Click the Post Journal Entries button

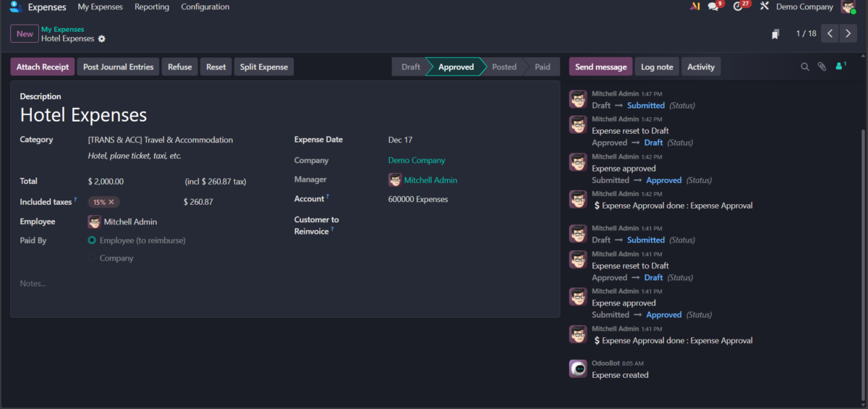pyautogui.click(x=118, y=67)
